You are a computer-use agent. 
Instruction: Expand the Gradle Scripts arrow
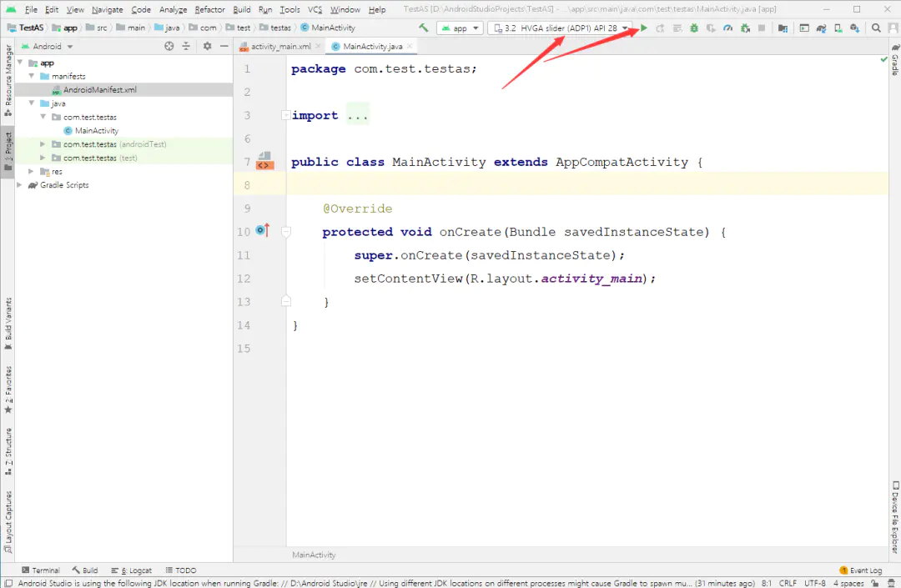[x=19, y=185]
